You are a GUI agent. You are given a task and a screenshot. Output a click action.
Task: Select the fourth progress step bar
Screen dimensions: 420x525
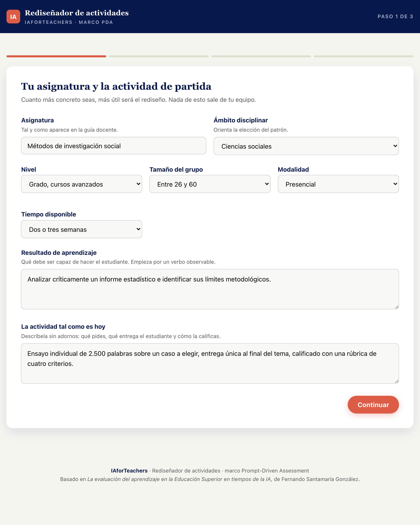[x=363, y=56]
